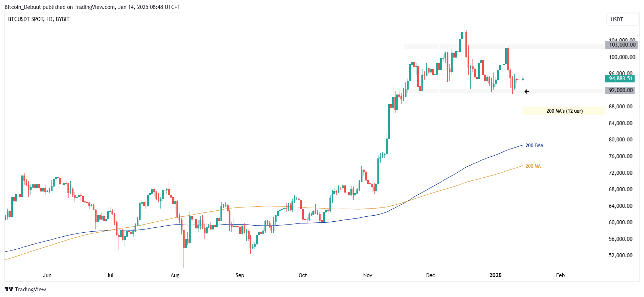Image resolution: width=644 pixels, height=297 pixels.
Task: Select Nov on the time axis
Action: (368, 275)
